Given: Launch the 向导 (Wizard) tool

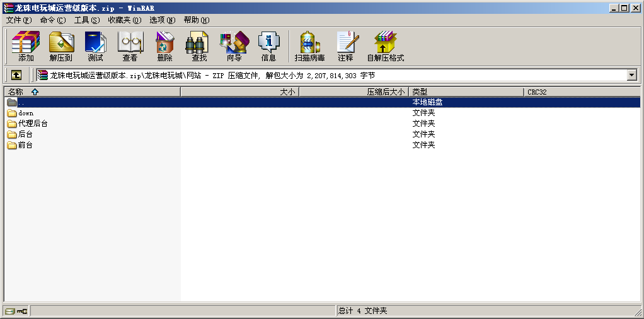Looking at the screenshot, I should [x=234, y=47].
